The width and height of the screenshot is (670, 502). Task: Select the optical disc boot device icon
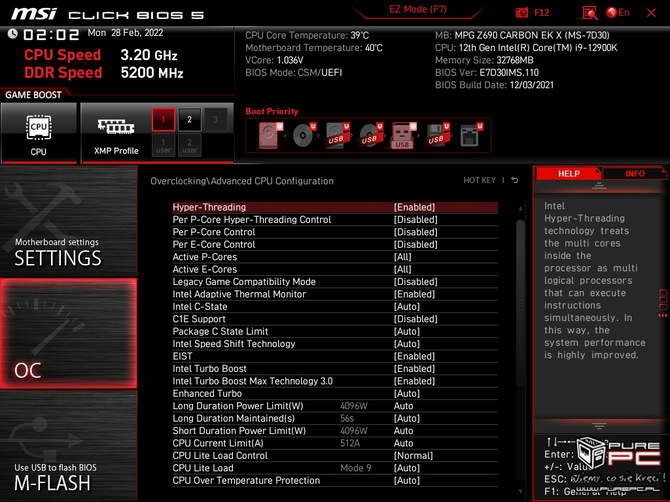point(304,135)
